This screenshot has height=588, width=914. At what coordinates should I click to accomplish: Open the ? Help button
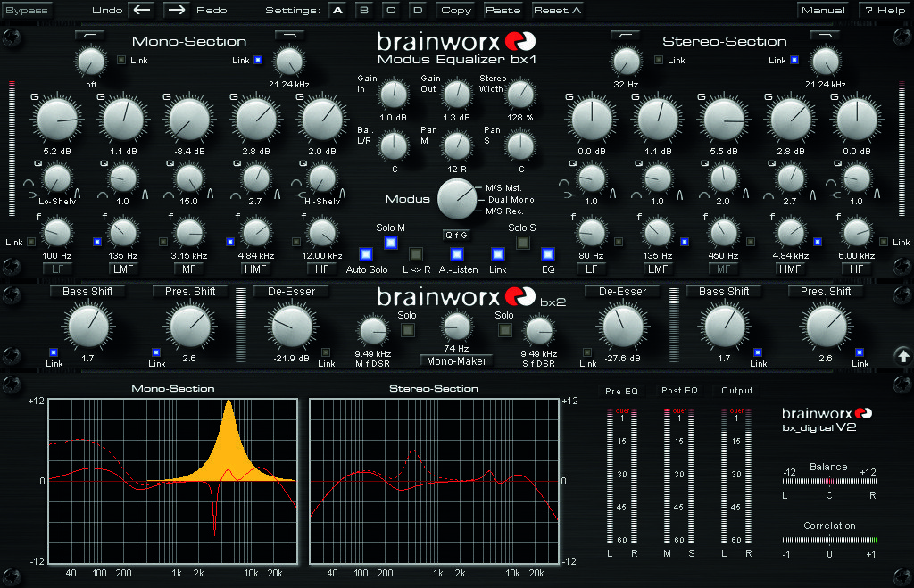click(x=885, y=10)
